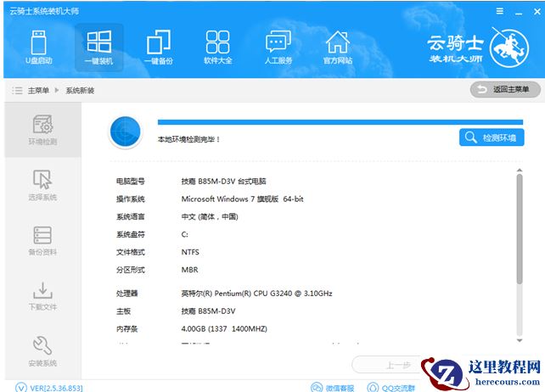Open the 一键备份 backup icon
This screenshot has width=545, height=392.
159,48
